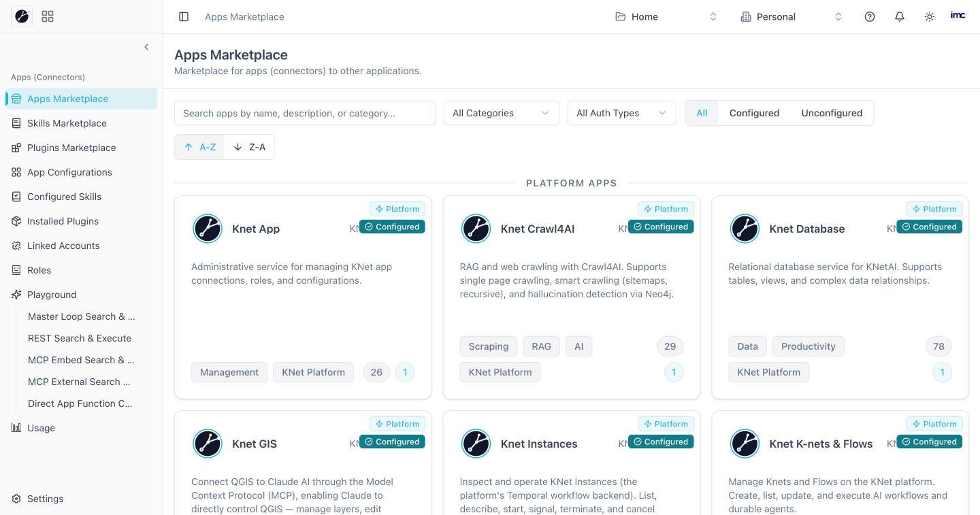
Task: Click the KNet logo icon in the top-left corner
Action: pos(22,16)
